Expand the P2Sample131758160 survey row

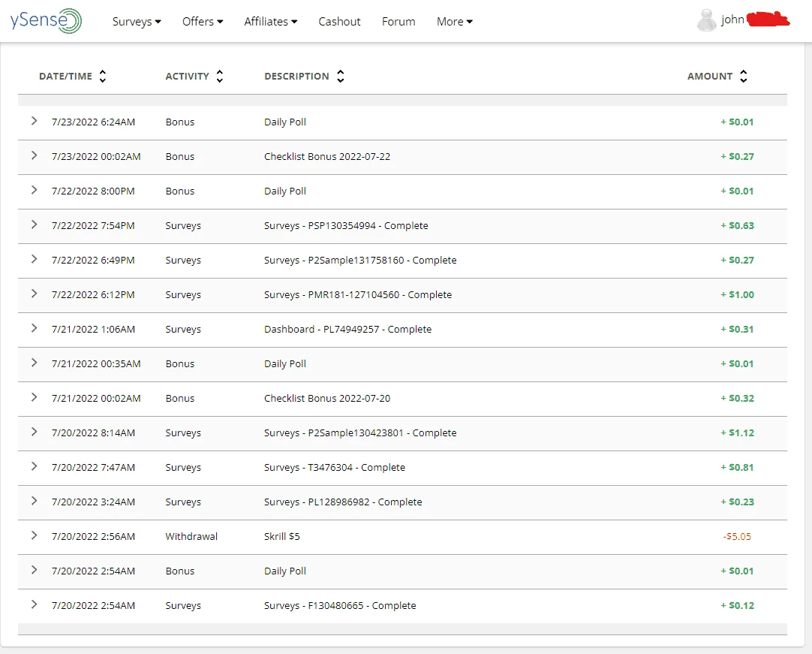(35, 259)
